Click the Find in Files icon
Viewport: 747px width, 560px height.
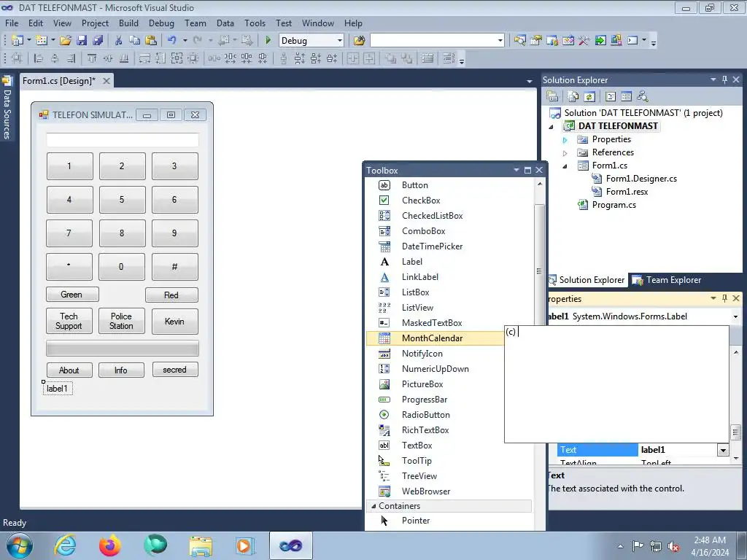pos(359,41)
